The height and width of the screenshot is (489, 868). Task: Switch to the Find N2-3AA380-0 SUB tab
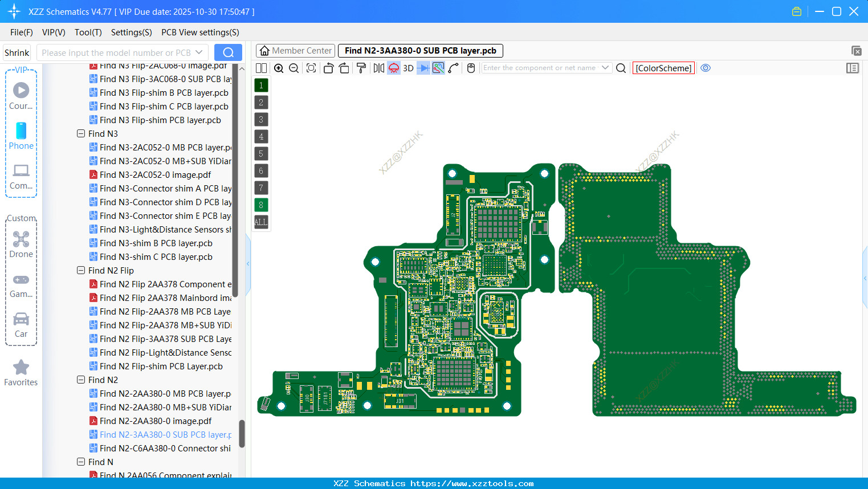pos(420,51)
